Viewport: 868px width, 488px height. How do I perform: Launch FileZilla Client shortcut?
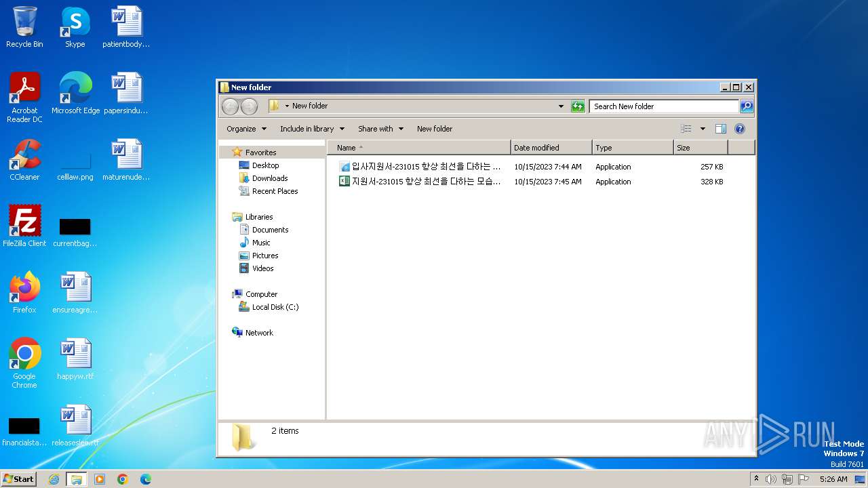pyautogui.click(x=24, y=226)
